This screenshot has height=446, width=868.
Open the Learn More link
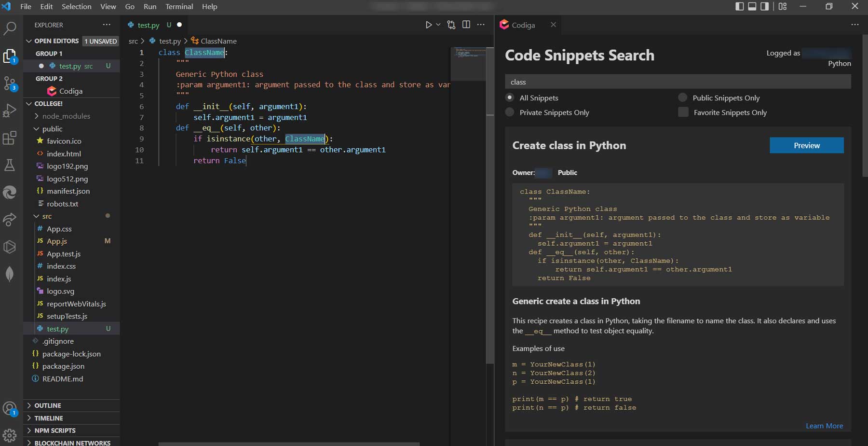pos(824,426)
